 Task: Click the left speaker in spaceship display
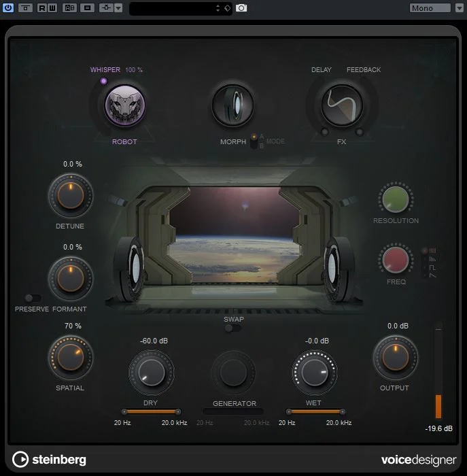(130, 269)
